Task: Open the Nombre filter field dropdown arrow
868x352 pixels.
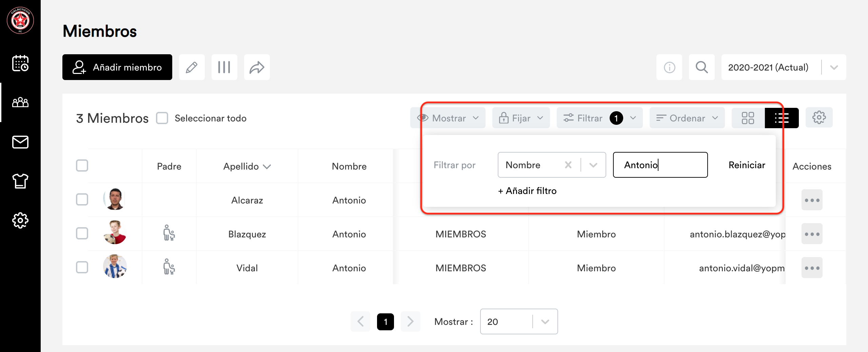Action: [593, 165]
